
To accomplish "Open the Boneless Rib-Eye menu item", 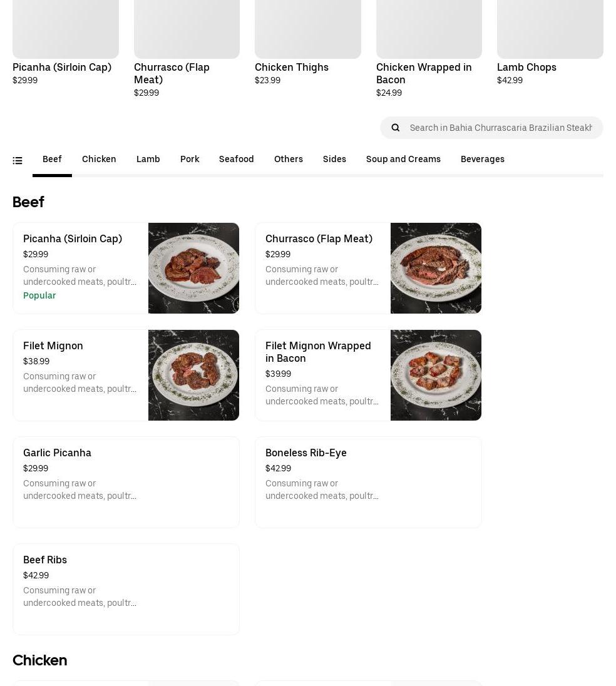I will (x=368, y=482).
